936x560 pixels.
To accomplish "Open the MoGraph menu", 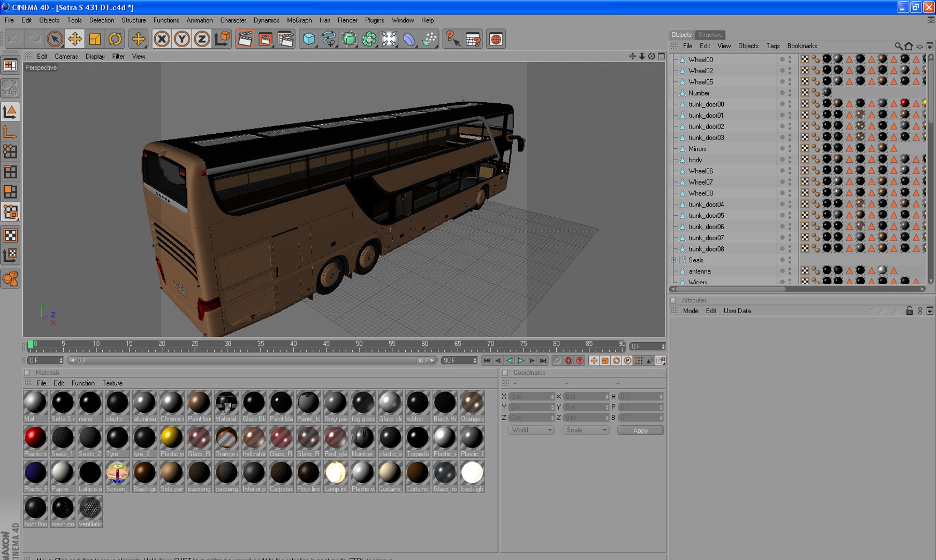I will point(299,20).
